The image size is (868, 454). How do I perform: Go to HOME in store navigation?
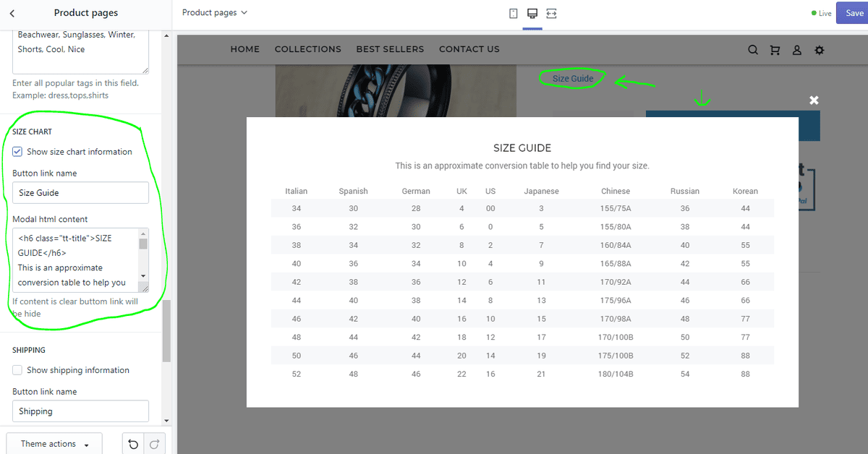[245, 49]
